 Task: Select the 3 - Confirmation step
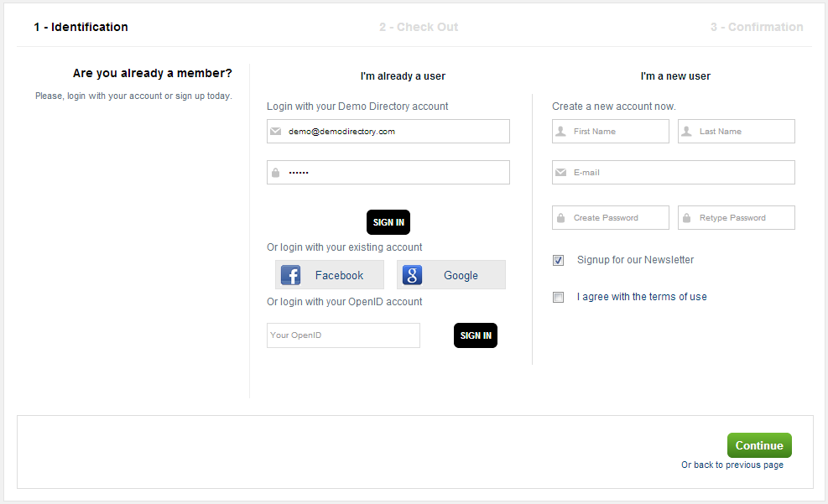point(757,27)
